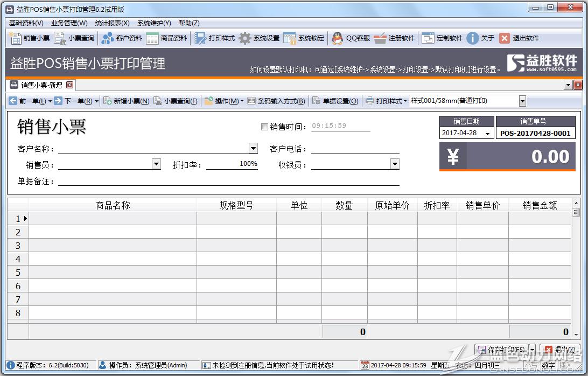Open 小票查询 from main toolbar
588x376 pixels.
pyautogui.click(x=60, y=38)
